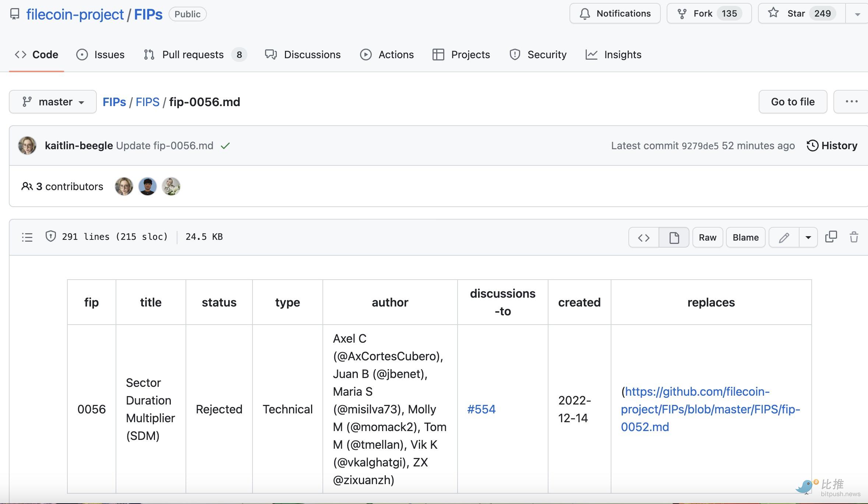Open commit hash 9279de5
868x504 pixels.
(x=700, y=146)
